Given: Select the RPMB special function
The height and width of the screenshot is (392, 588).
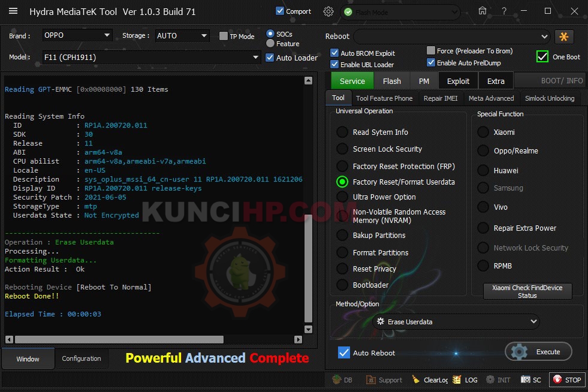Looking at the screenshot, I should [483, 266].
